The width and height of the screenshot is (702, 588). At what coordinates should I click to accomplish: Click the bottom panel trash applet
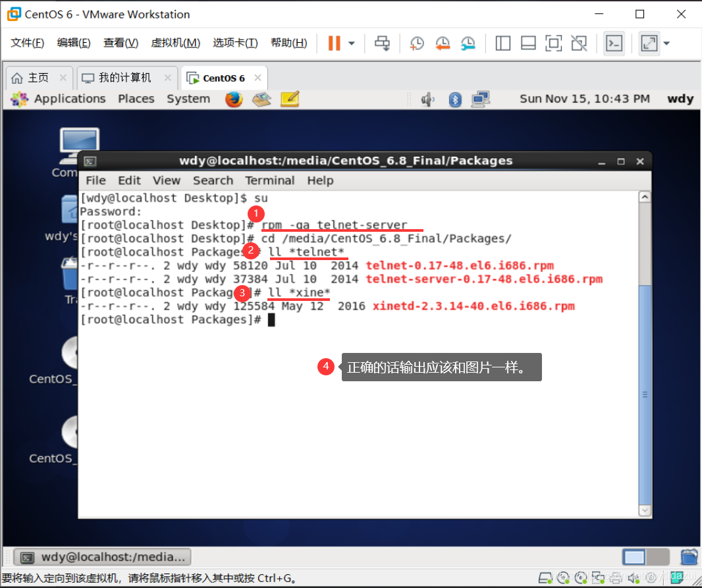coord(689,557)
